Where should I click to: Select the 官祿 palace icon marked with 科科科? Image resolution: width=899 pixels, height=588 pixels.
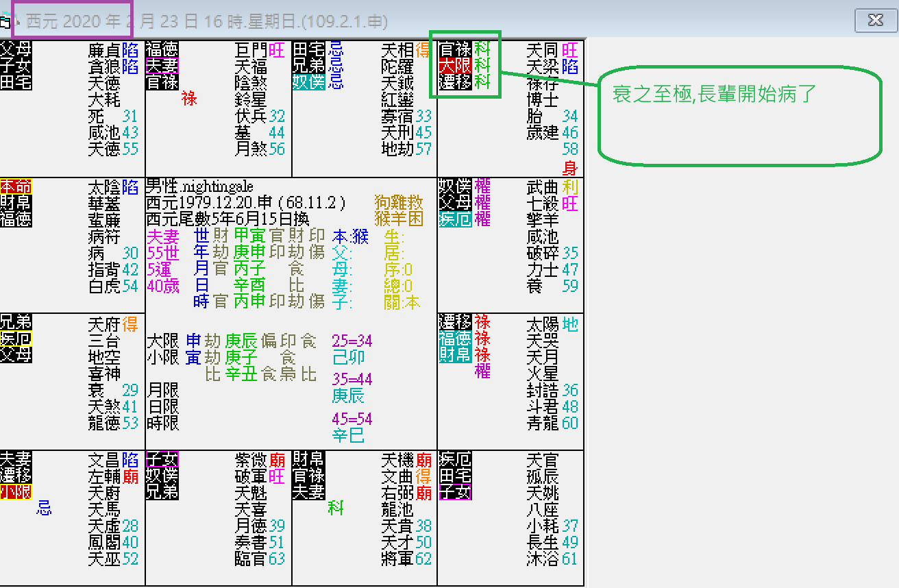point(456,50)
